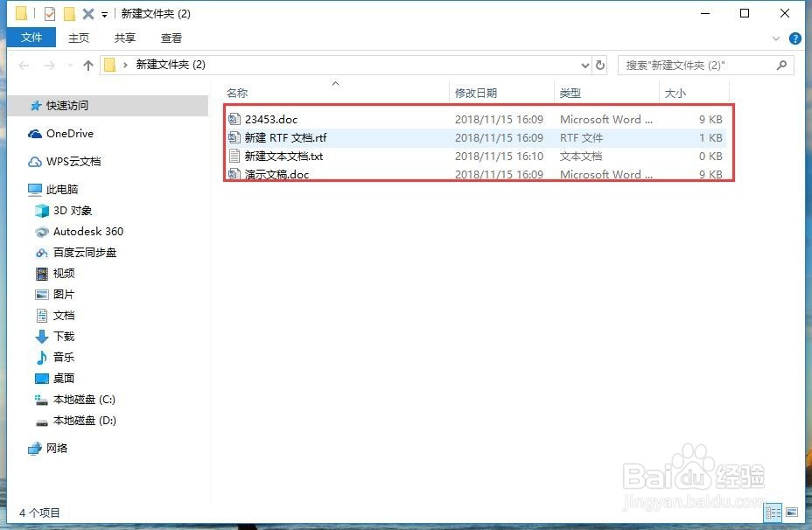Screen dimensions: 812x530
Task: Click the Up one level arrow
Action: [x=88, y=66]
